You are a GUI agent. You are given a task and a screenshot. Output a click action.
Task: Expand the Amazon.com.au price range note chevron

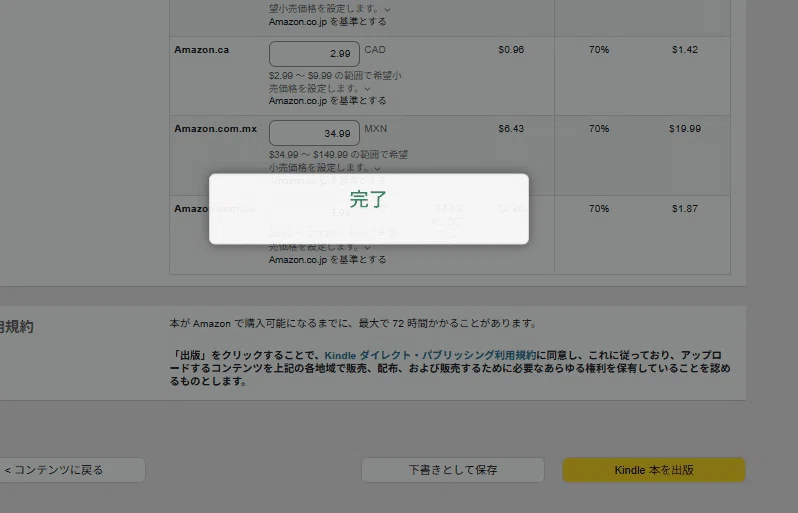(367, 248)
